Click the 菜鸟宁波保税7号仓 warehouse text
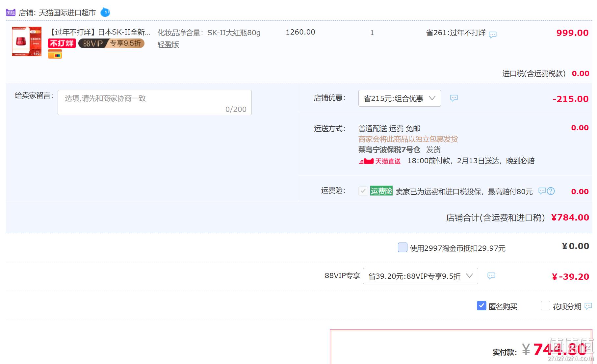Image resolution: width=597 pixels, height=364 pixels. [x=389, y=150]
